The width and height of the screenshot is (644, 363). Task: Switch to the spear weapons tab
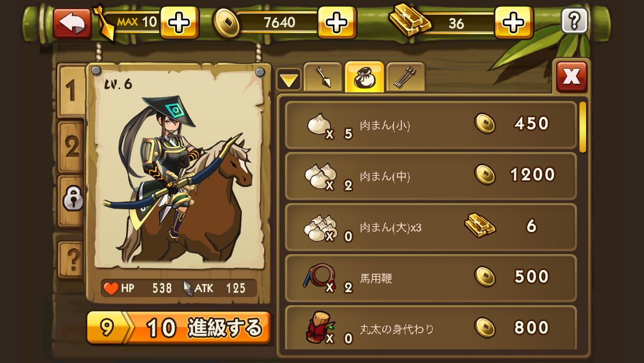point(323,77)
